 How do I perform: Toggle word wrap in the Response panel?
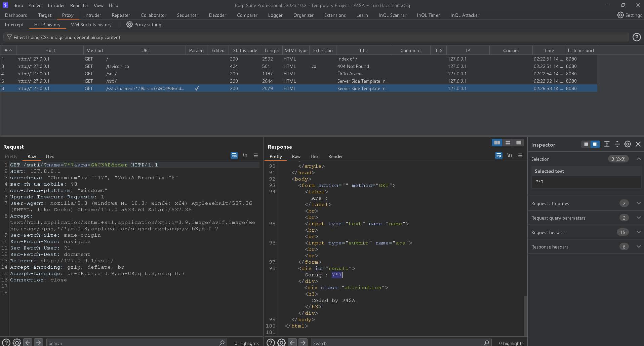tap(499, 155)
